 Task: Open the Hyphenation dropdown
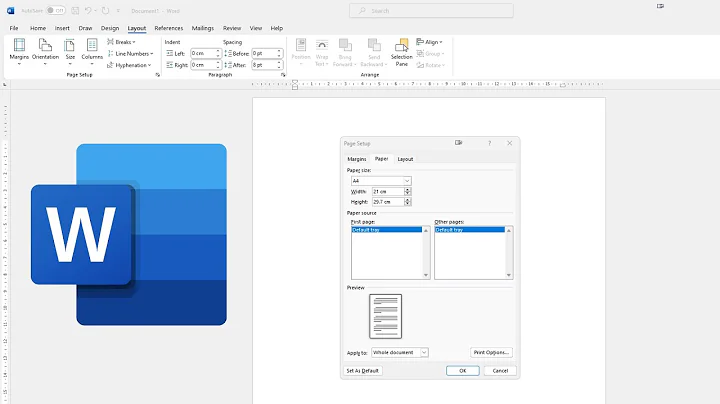click(129, 65)
